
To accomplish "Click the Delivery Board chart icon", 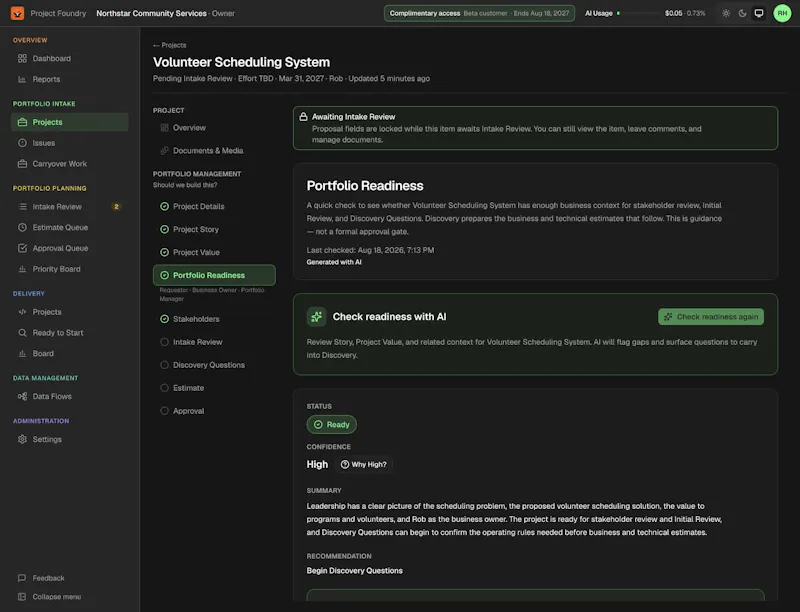I will click(x=22, y=354).
